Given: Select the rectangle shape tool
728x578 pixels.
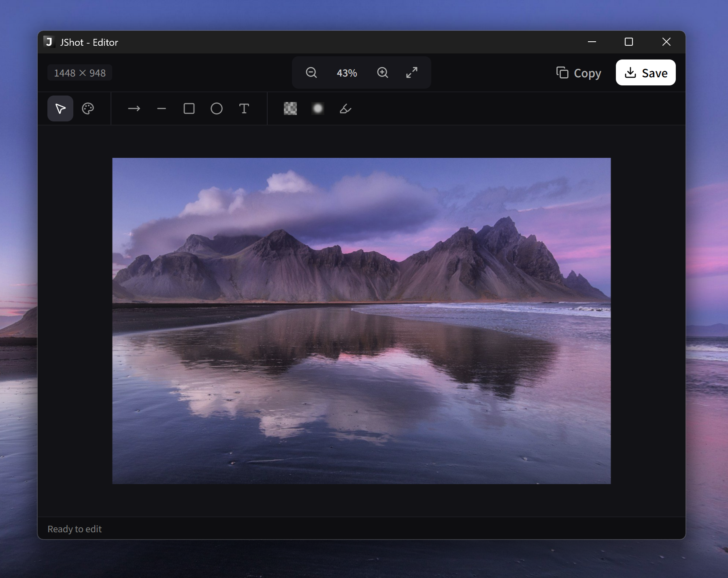Looking at the screenshot, I should point(189,108).
